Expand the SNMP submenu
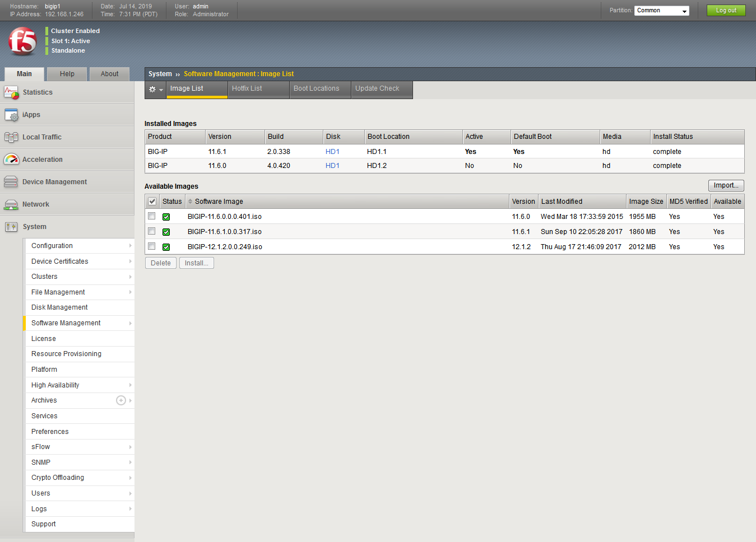 (131, 462)
